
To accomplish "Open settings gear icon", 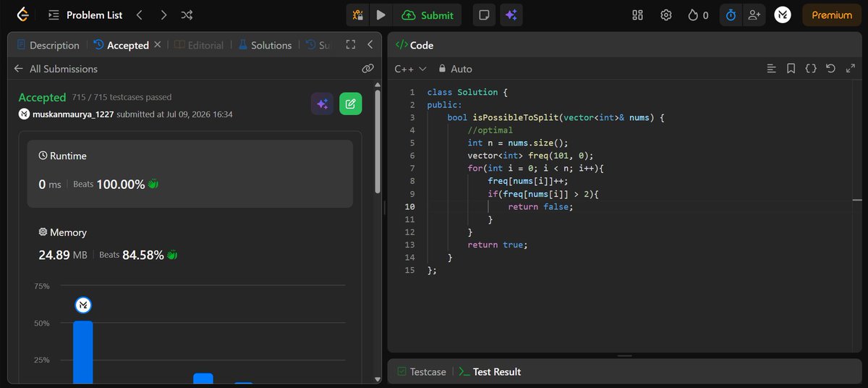I will pyautogui.click(x=666, y=15).
